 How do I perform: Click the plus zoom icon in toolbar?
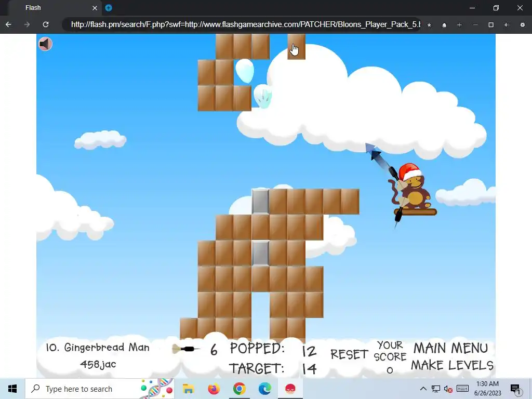(459, 25)
